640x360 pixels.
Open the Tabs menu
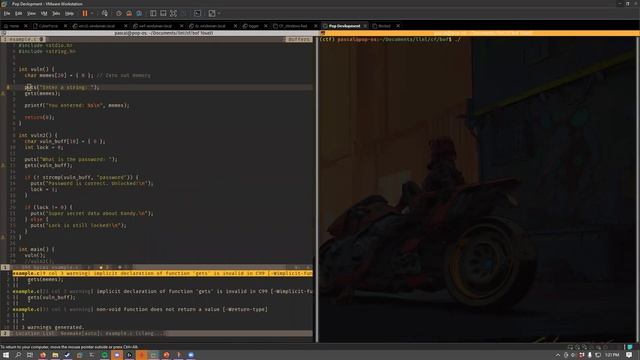pos(56,13)
